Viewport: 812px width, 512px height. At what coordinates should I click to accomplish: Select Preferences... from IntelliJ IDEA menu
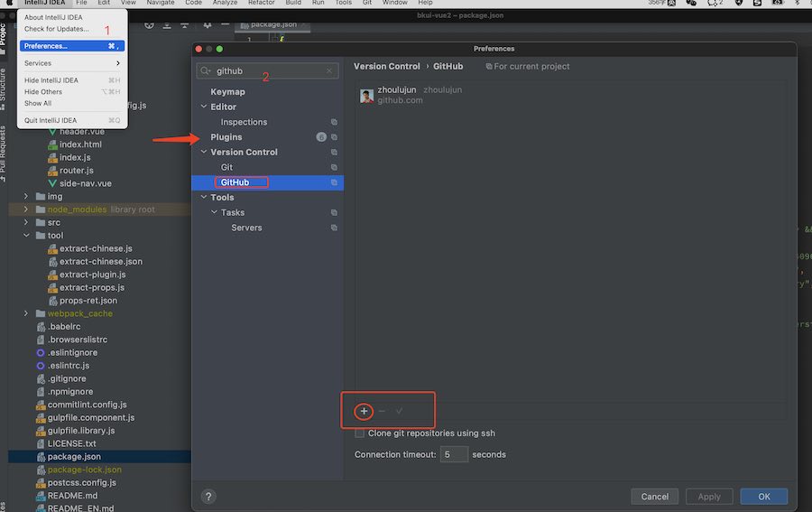tap(72, 46)
